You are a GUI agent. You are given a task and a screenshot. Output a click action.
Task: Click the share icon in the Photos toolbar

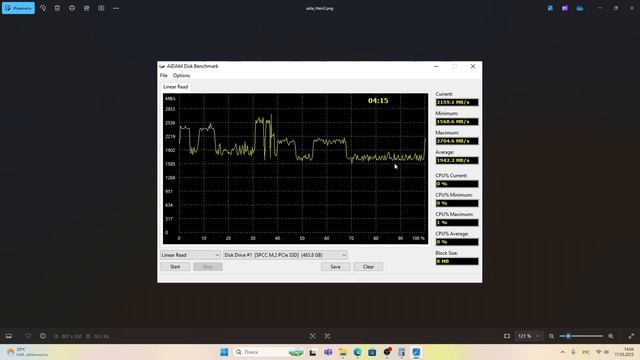point(87,8)
